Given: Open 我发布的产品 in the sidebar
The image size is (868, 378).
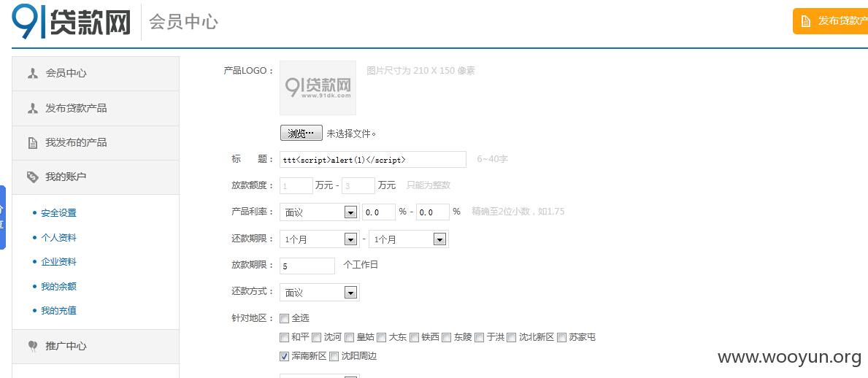Looking at the screenshot, I should click(96, 143).
